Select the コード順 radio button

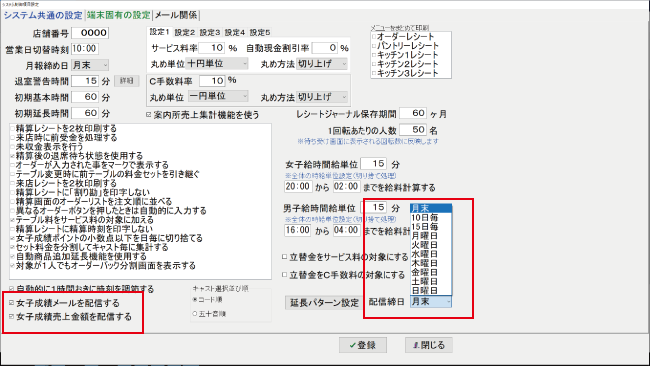point(195,299)
